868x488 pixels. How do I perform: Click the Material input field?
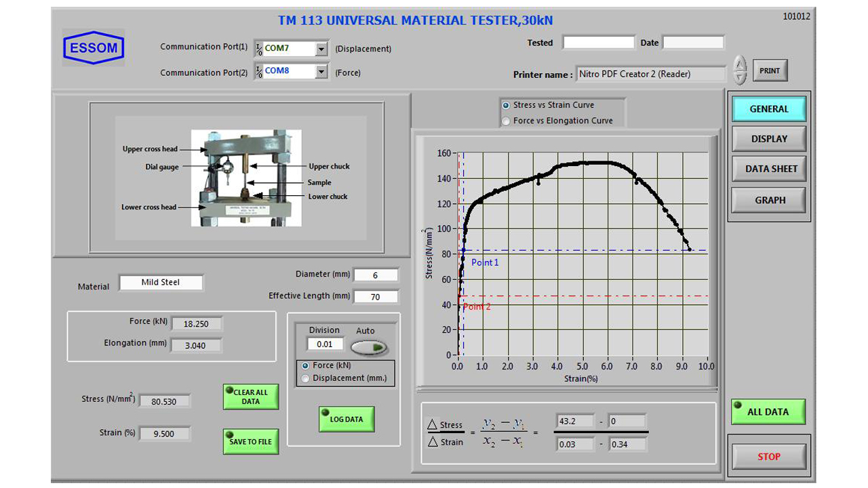tap(161, 283)
